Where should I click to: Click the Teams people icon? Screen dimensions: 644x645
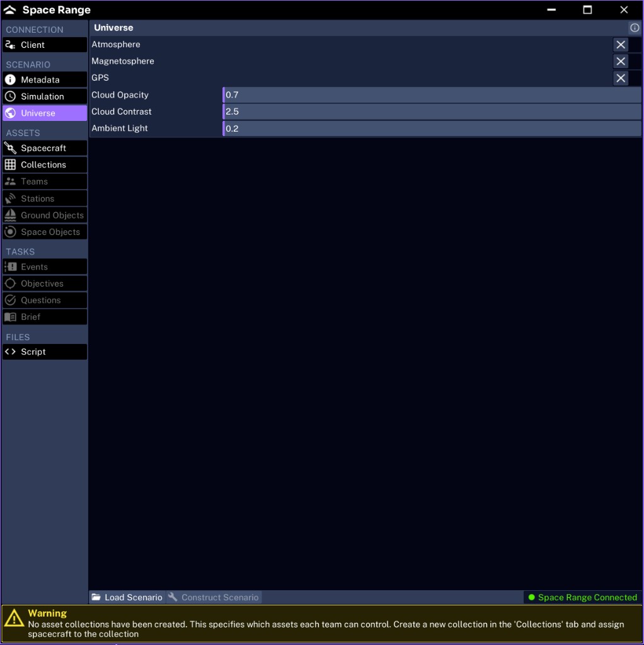point(10,181)
